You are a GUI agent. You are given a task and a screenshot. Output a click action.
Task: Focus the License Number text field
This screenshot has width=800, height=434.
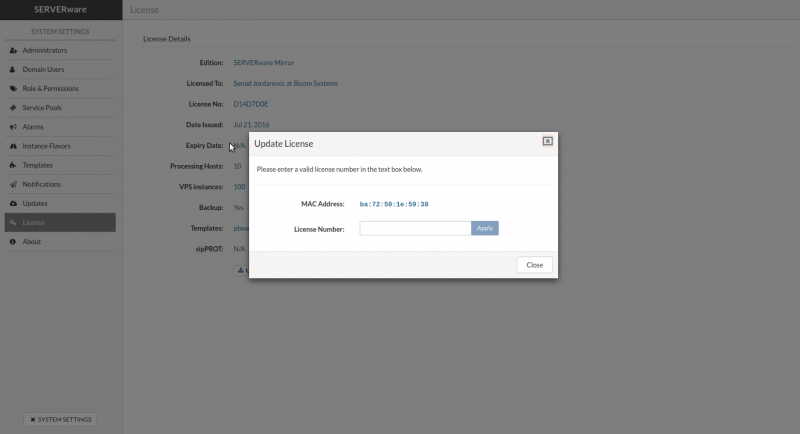(415, 228)
